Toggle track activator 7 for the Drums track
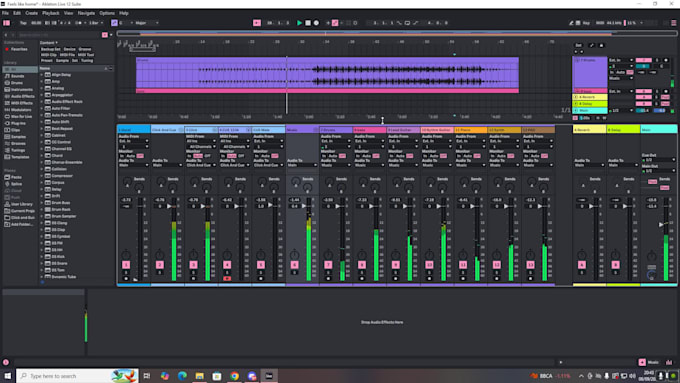The width and height of the screenshot is (680, 383). point(328,265)
